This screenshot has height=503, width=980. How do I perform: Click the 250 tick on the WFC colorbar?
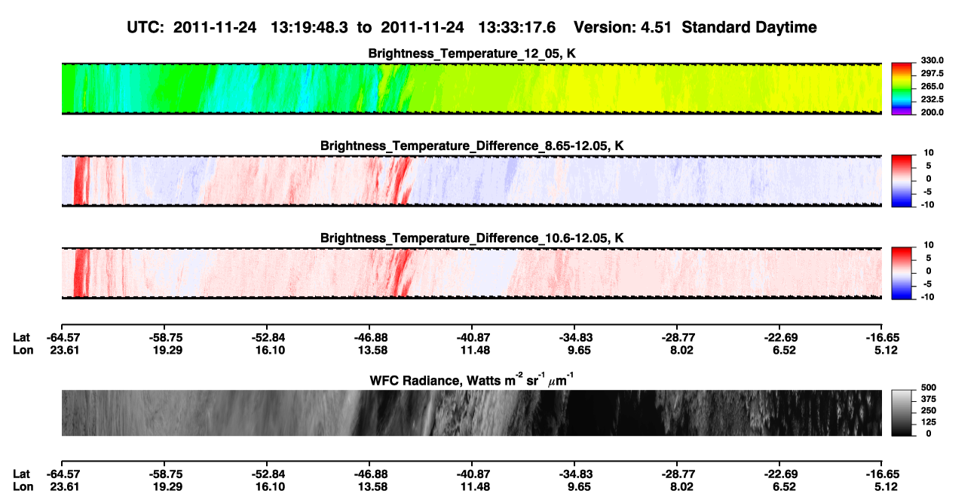928,410
